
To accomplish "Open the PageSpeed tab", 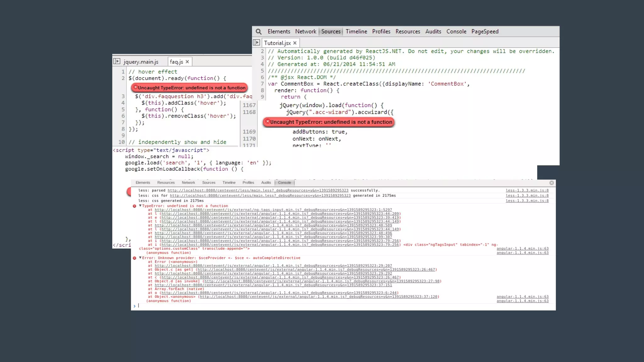I will pyautogui.click(x=485, y=31).
